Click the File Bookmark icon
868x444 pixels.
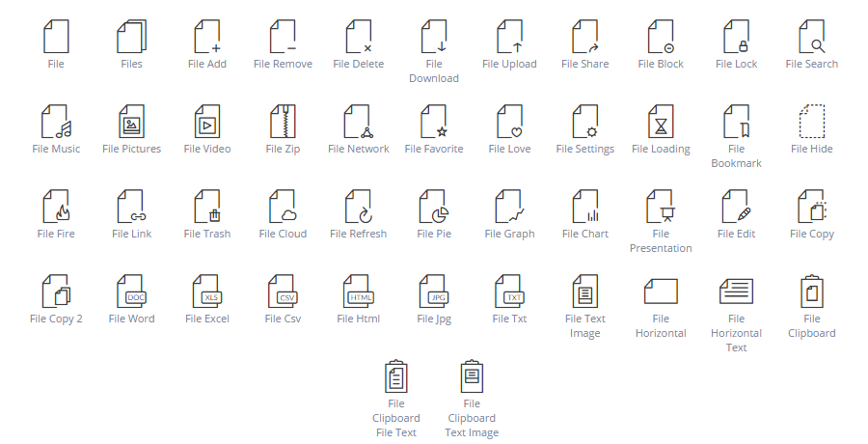pyautogui.click(x=736, y=122)
